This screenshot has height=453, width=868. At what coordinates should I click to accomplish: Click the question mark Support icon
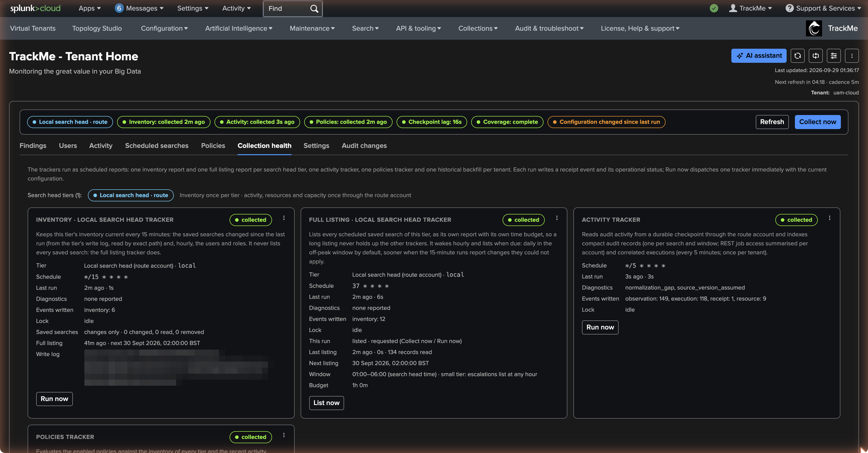click(x=789, y=9)
